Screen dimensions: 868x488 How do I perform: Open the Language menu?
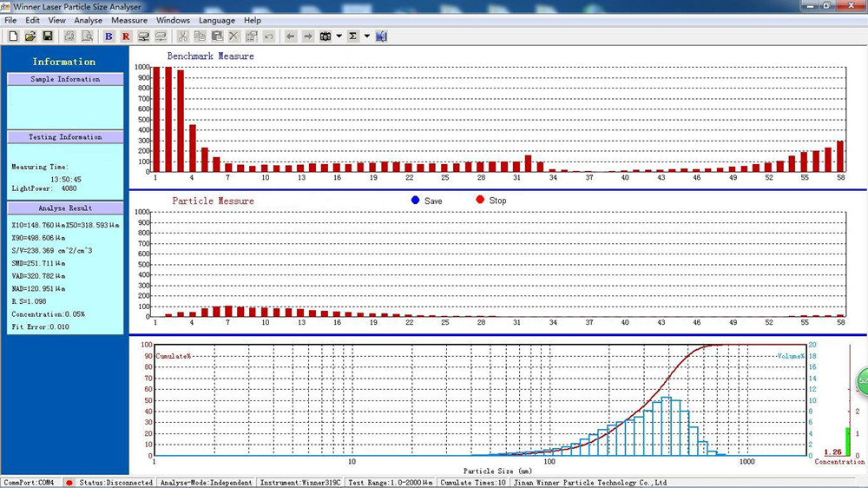(217, 20)
